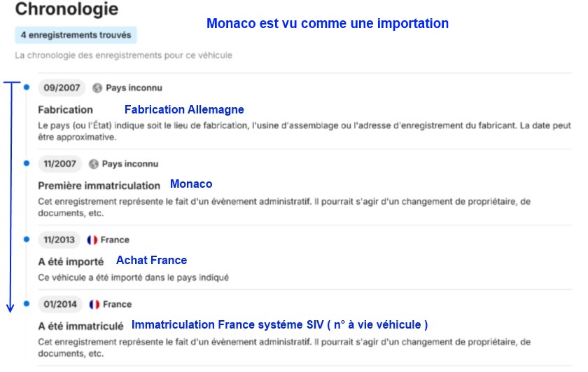Click the French flag in the 11/2013 entry

[x=92, y=240]
